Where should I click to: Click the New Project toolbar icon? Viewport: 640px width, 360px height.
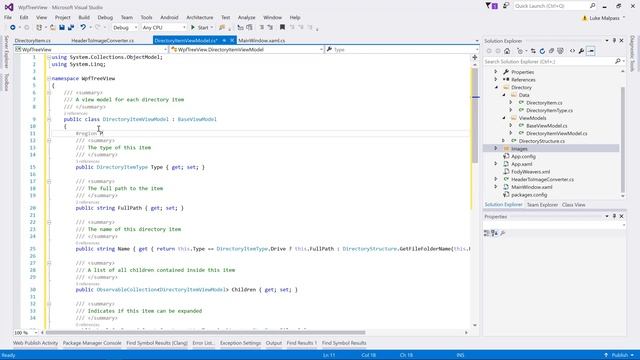click(39, 27)
